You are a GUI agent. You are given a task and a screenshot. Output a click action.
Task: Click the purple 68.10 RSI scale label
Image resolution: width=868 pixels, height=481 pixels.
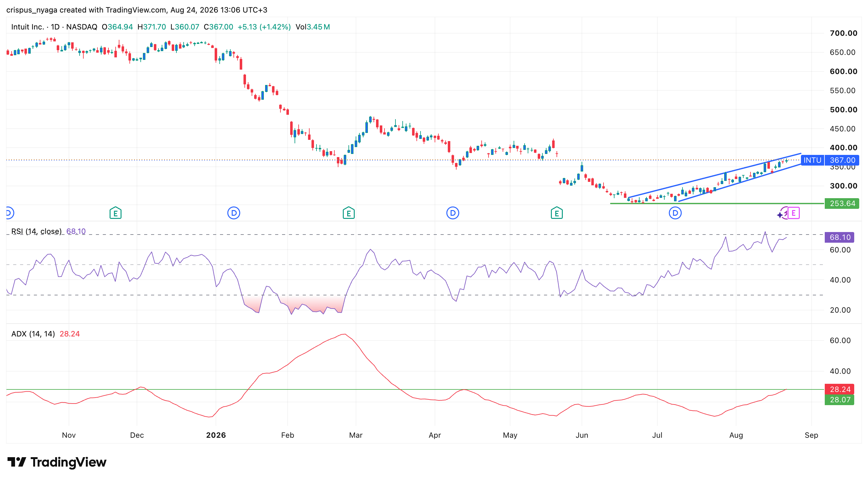pos(839,237)
